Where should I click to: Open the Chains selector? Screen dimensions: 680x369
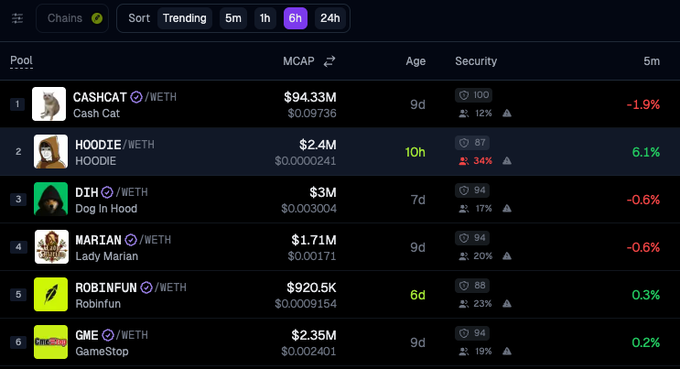tap(72, 18)
